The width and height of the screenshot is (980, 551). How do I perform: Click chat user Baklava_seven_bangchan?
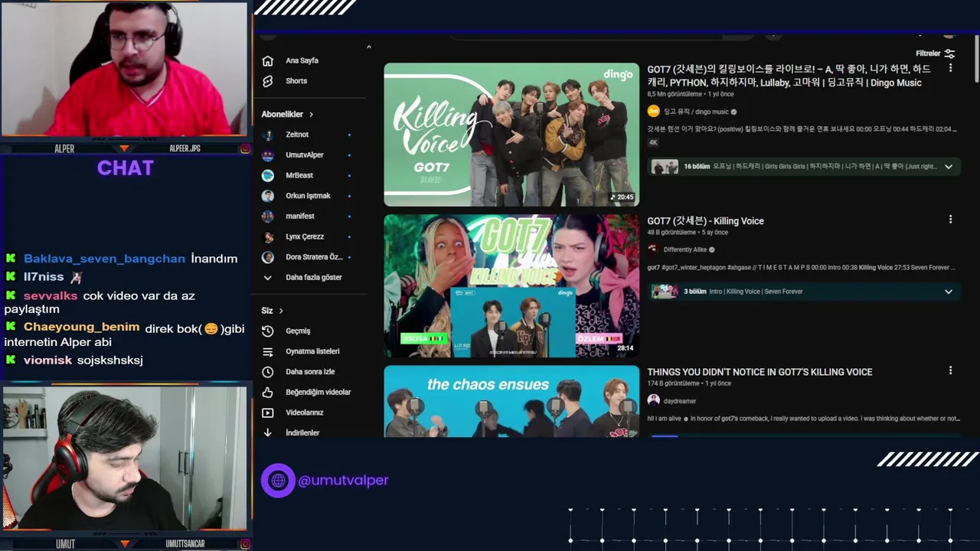(104, 259)
